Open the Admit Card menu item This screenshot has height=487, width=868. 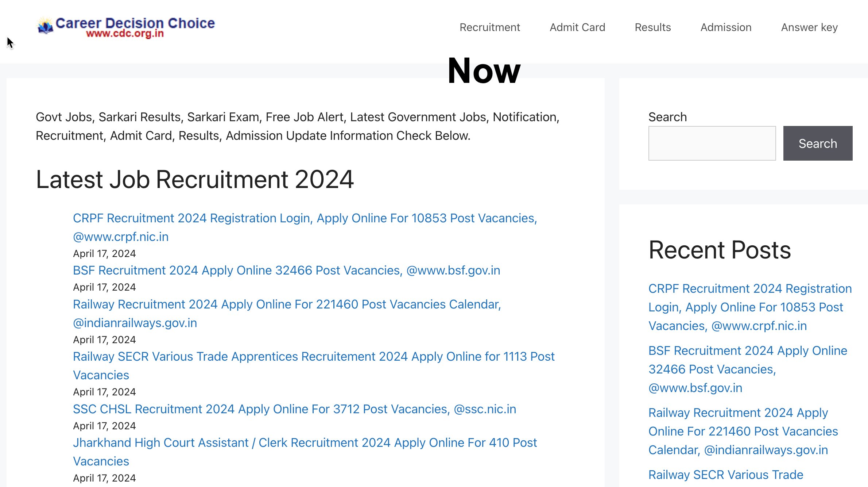(x=577, y=27)
